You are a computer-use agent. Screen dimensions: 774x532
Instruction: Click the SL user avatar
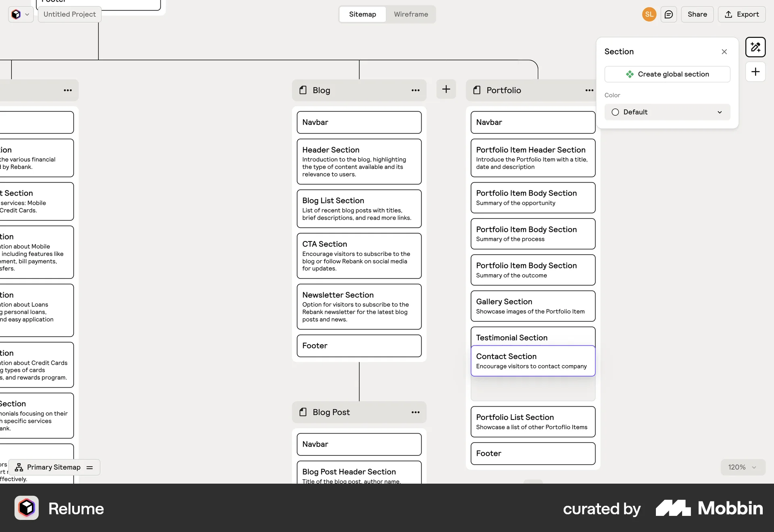point(649,14)
